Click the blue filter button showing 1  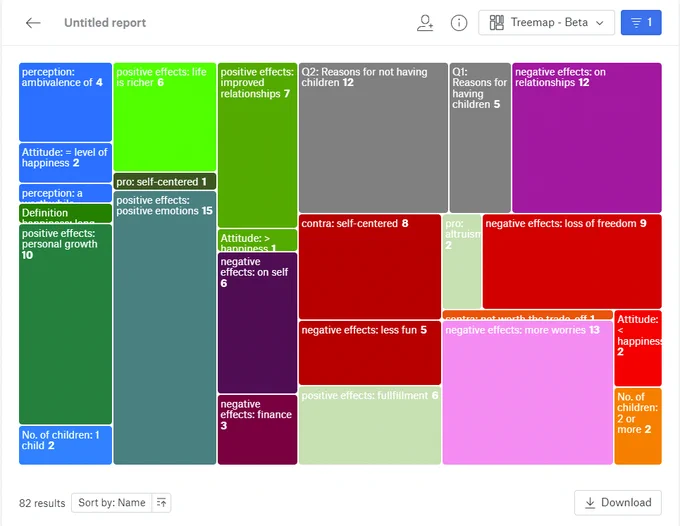point(641,23)
